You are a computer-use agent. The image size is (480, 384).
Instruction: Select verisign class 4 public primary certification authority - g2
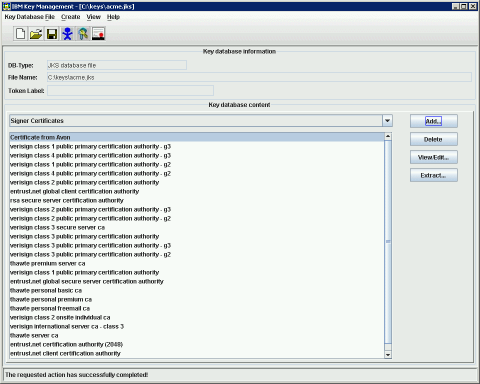point(197,173)
